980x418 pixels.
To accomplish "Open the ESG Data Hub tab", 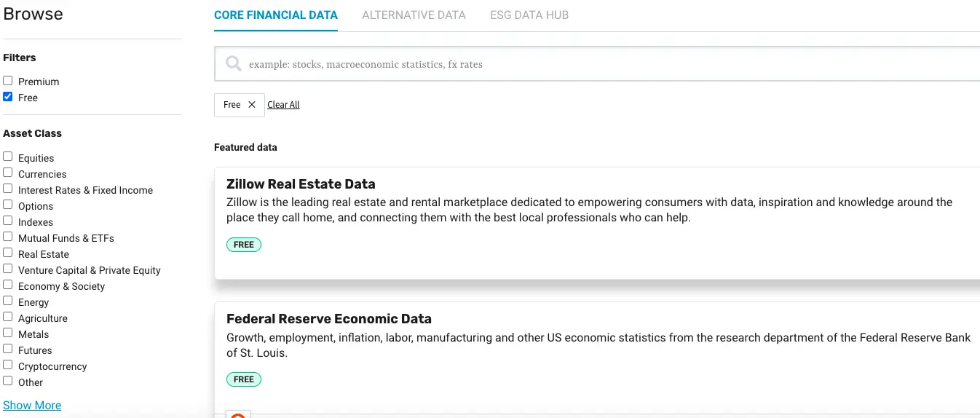I will [x=529, y=15].
